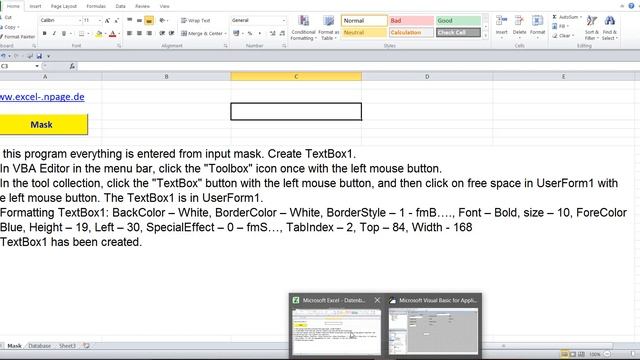The height and width of the screenshot is (360, 640).
Task: Follow the excel-.npage.de hyperlink
Action: [42, 97]
